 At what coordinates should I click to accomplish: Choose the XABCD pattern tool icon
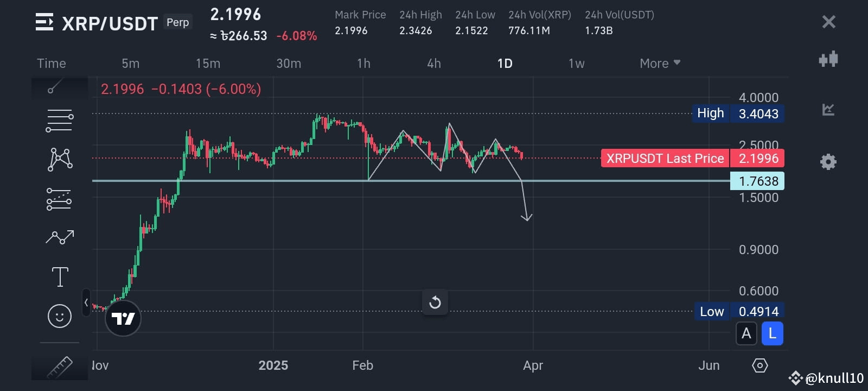click(x=60, y=159)
